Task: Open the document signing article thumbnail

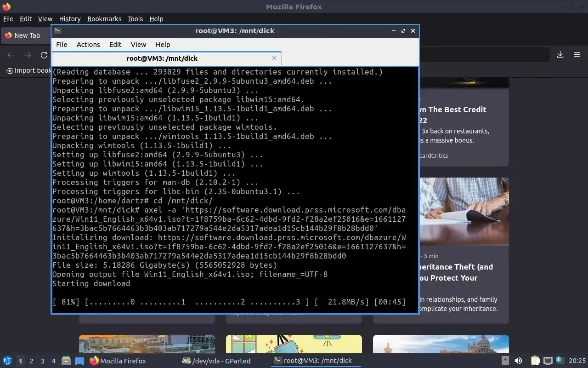Action: [464, 212]
